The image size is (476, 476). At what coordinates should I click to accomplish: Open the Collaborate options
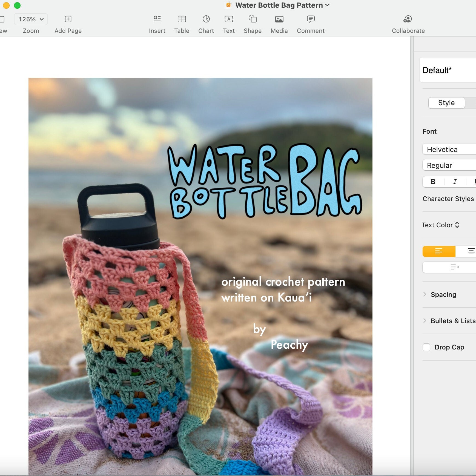[408, 19]
